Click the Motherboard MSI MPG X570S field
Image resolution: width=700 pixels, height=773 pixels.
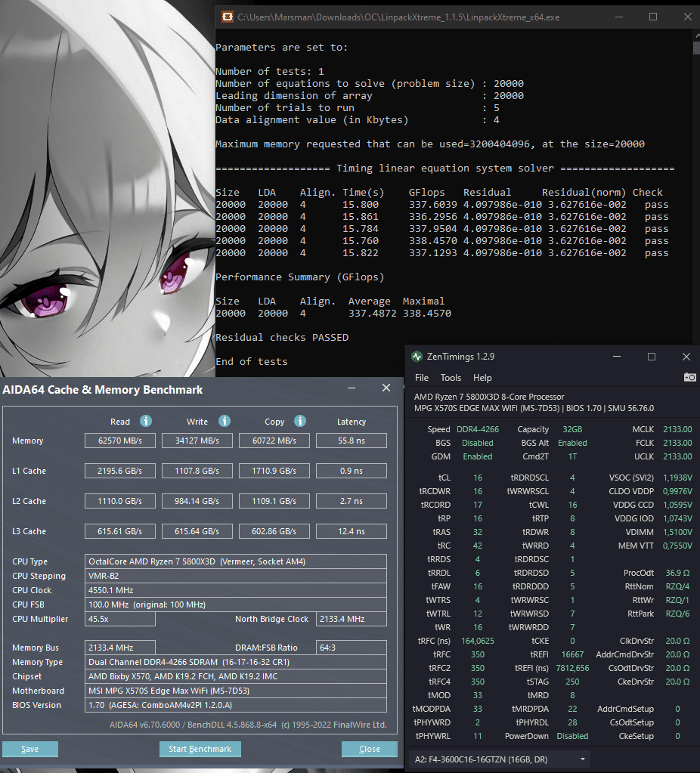(236, 691)
